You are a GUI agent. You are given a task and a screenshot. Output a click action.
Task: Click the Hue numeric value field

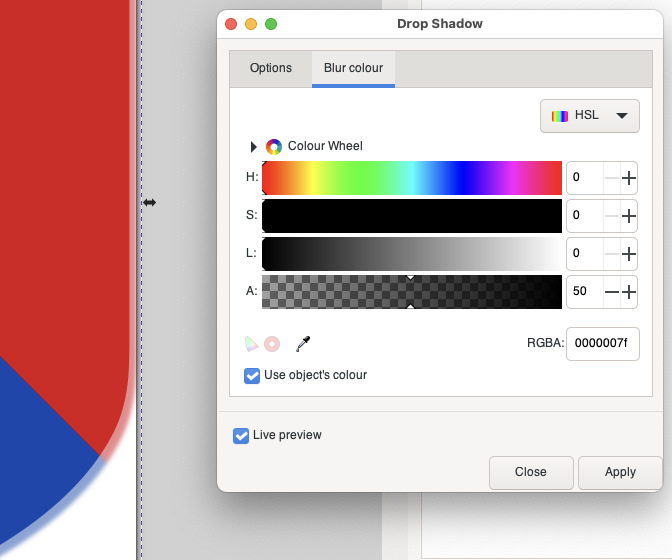coord(585,178)
